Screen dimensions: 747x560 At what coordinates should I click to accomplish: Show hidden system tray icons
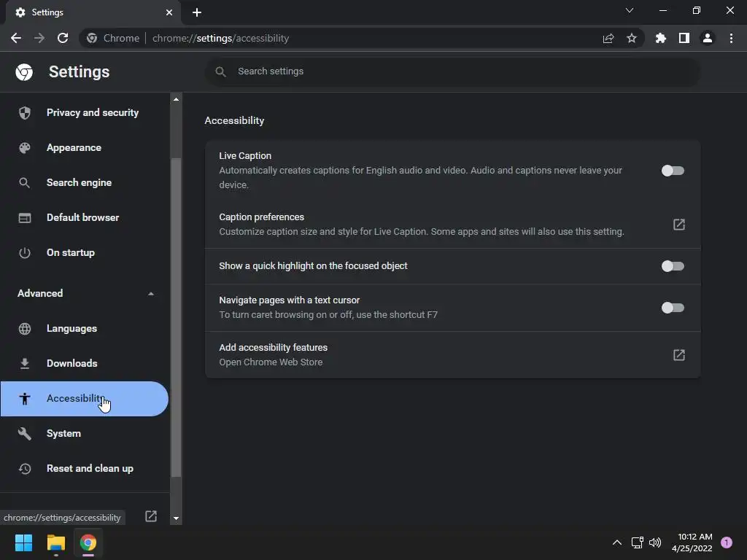(616, 542)
